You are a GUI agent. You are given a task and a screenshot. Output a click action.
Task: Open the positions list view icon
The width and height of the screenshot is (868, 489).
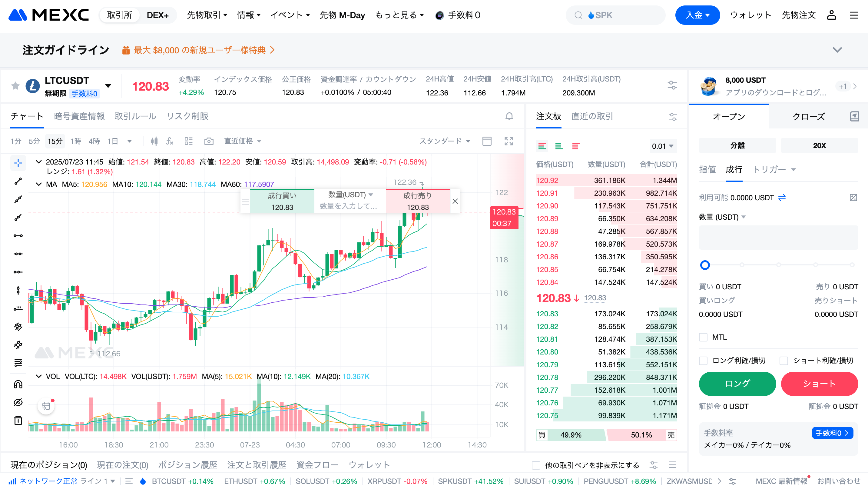[672, 465]
